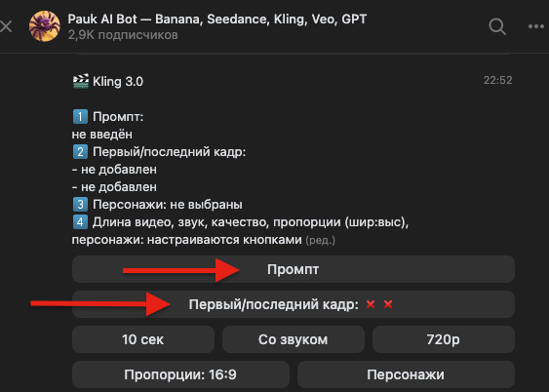The height and width of the screenshot is (392, 549).
Task: Open the spider bot avatar picture
Action: (x=45, y=26)
